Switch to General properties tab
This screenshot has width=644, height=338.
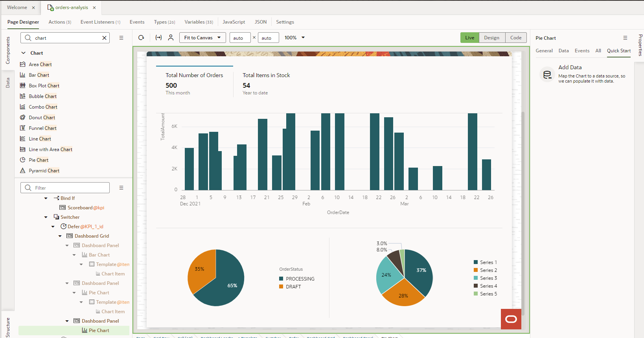click(544, 51)
